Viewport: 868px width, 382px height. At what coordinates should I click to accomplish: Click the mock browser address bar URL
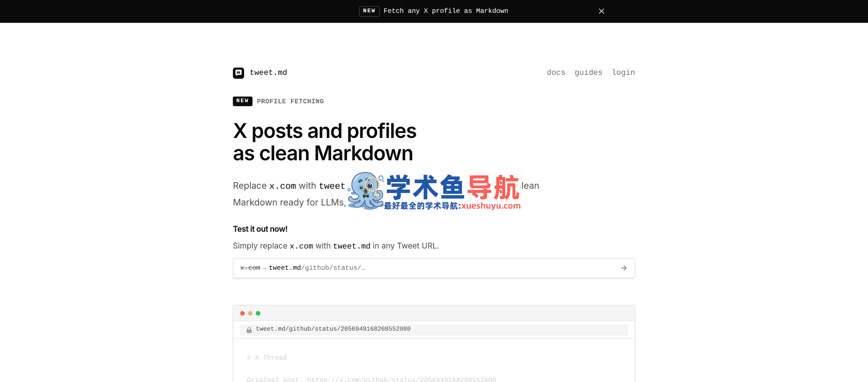[333, 329]
